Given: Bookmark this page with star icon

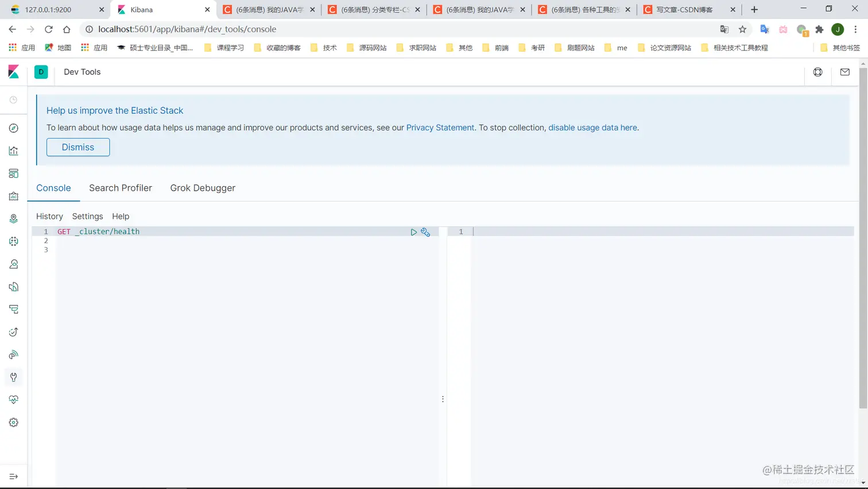Looking at the screenshot, I should click(x=742, y=29).
